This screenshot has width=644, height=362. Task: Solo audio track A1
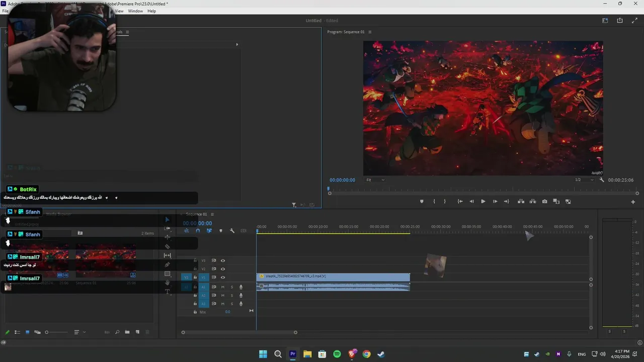coord(232,287)
